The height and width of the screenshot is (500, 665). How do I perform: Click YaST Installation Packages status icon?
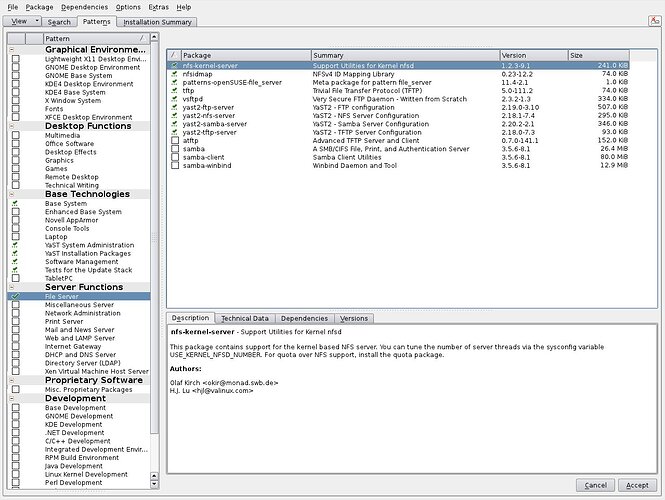15,253
